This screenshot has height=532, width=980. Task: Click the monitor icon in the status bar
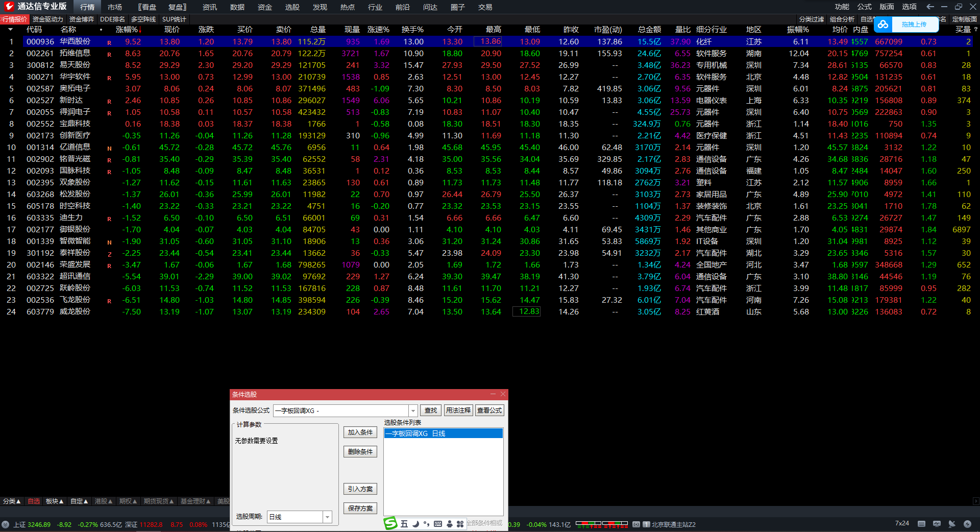tap(937, 524)
